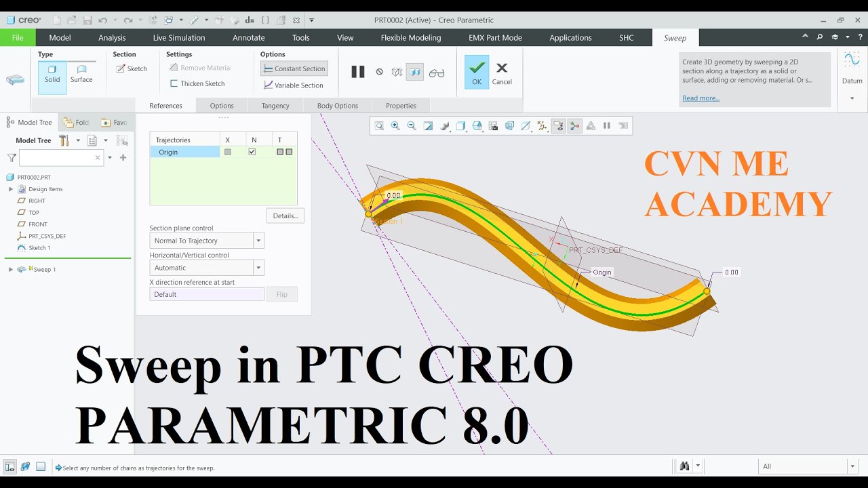Screen dimensions: 868x488
Task: Toggle the attached preview icon
Action: point(414,72)
